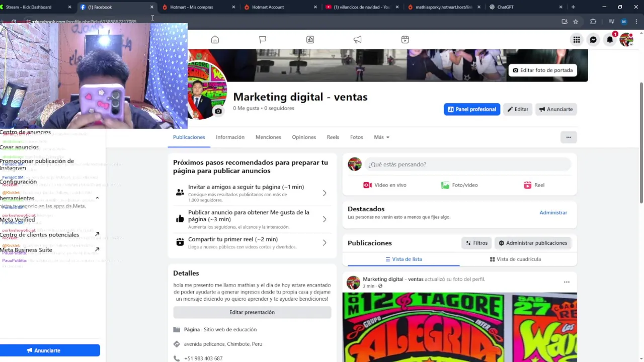
Task: Click Editar page button
Action: 518,109
